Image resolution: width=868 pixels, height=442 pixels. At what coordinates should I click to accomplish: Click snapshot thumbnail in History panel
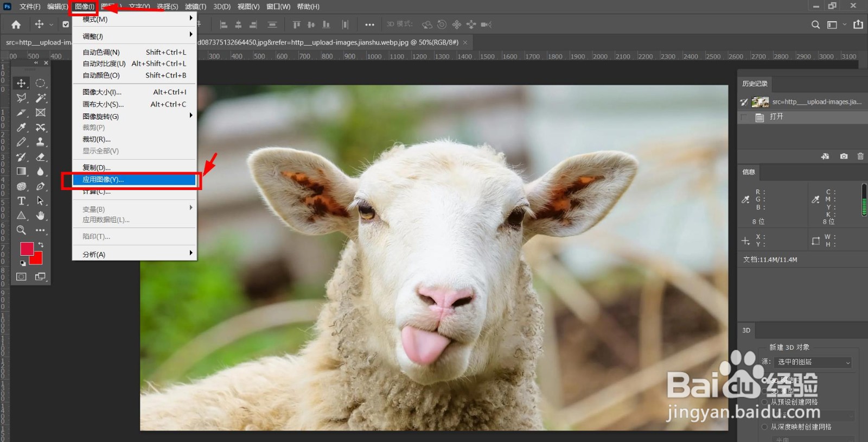[760, 102]
